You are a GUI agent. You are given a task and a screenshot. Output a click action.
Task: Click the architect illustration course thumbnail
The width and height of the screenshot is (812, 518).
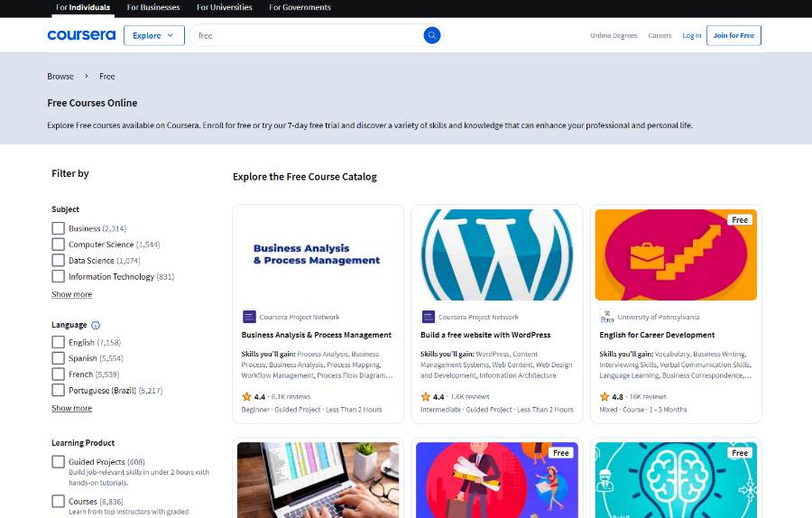tap(497, 480)
